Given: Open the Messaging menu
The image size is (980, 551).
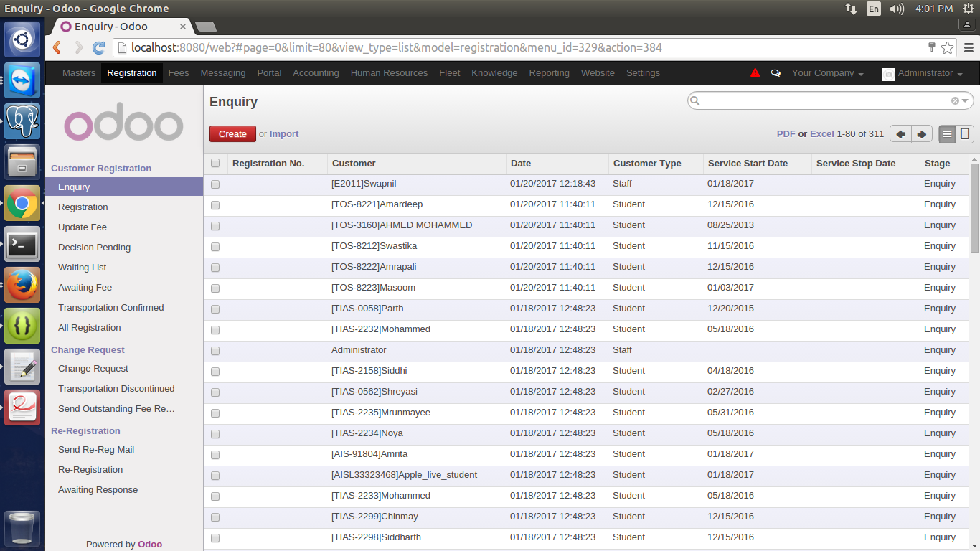Looking at the screenshot, I should point(223,73).
